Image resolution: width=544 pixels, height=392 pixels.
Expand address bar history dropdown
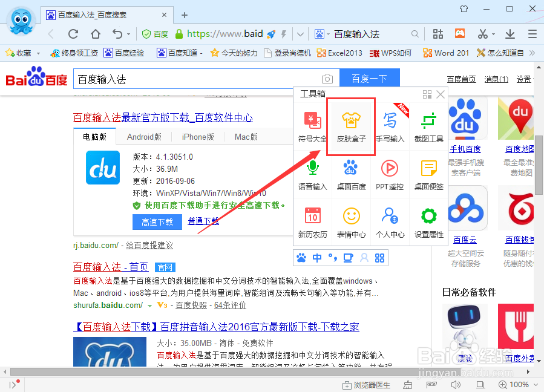301,34
